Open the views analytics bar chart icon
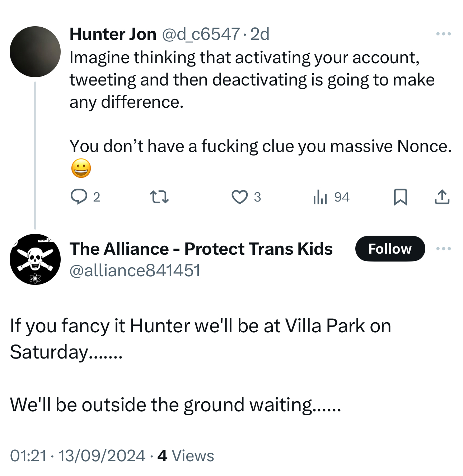This screenshot has height=476, width=463. [x=320, y=197]
